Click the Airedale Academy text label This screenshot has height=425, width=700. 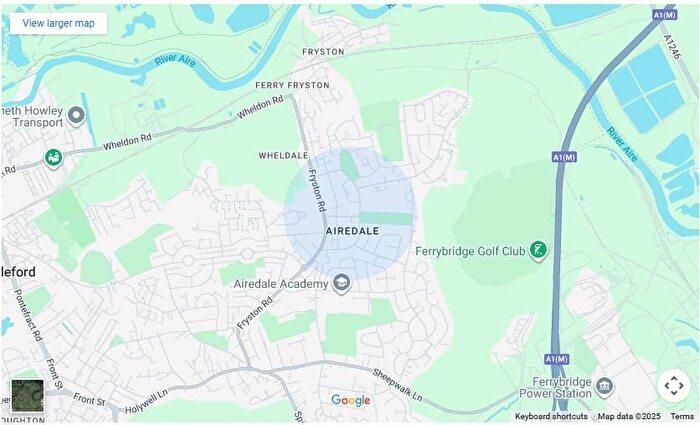(x=281, y=284)
